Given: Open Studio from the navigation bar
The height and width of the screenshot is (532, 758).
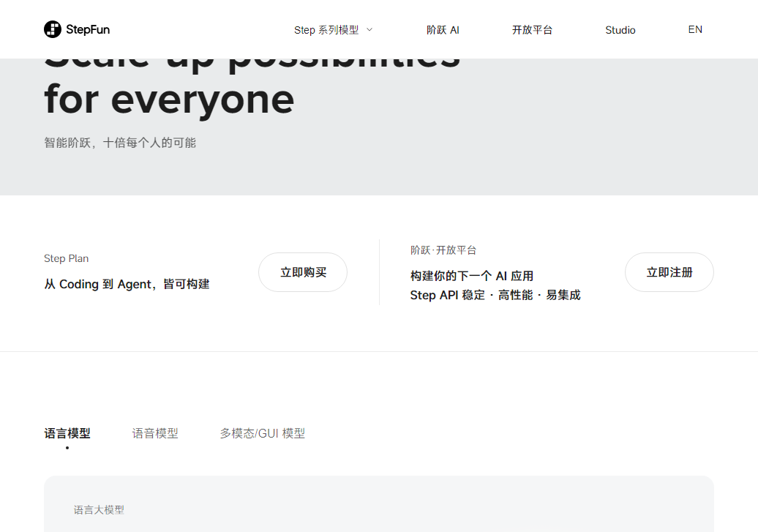Looking at the screenshot, I should pos(620,30).
